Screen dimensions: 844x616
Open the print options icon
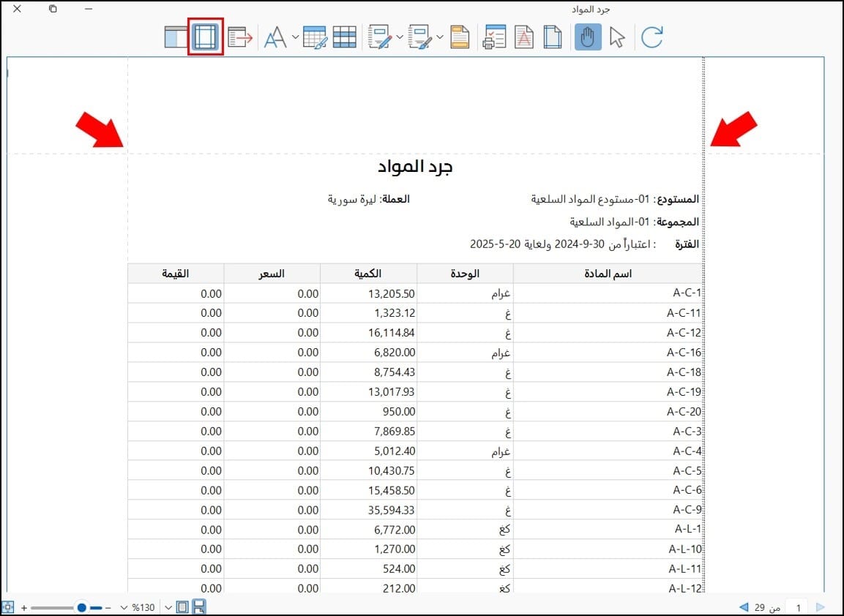pos(495,37)
